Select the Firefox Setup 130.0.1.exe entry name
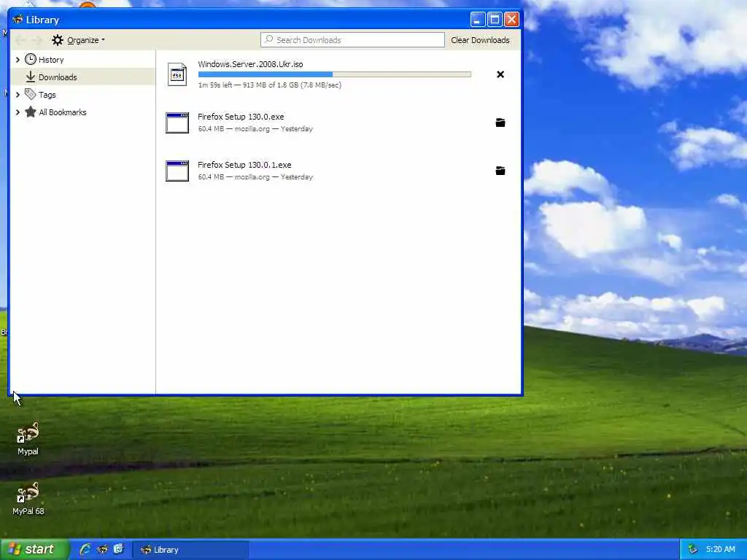 [244, 164]
